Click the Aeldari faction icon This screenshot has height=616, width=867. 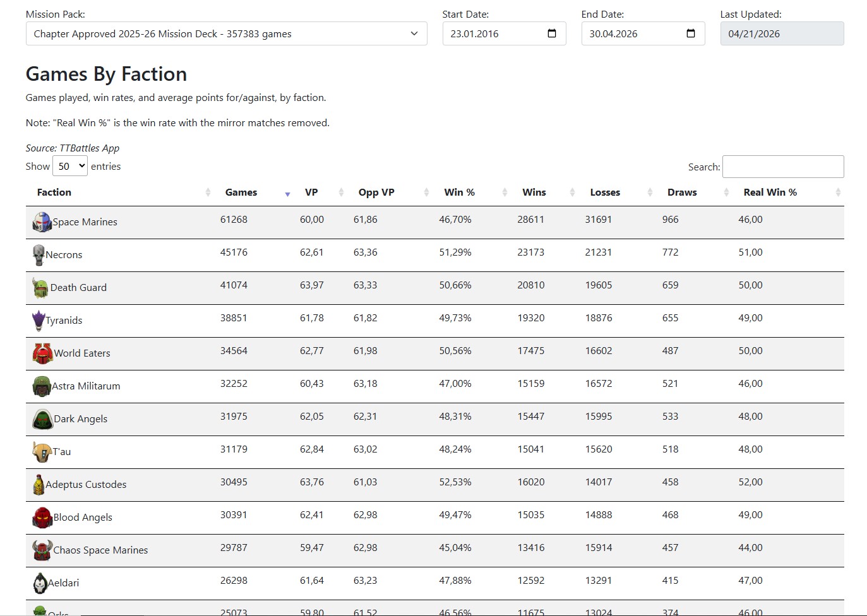[x=40, y=583]
